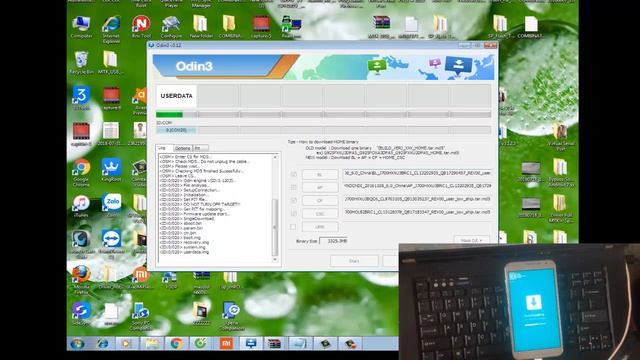Click the Start button in Odin
Image resolution: width=640 pixels, height=360 pixels.
[x=354, y=261]
